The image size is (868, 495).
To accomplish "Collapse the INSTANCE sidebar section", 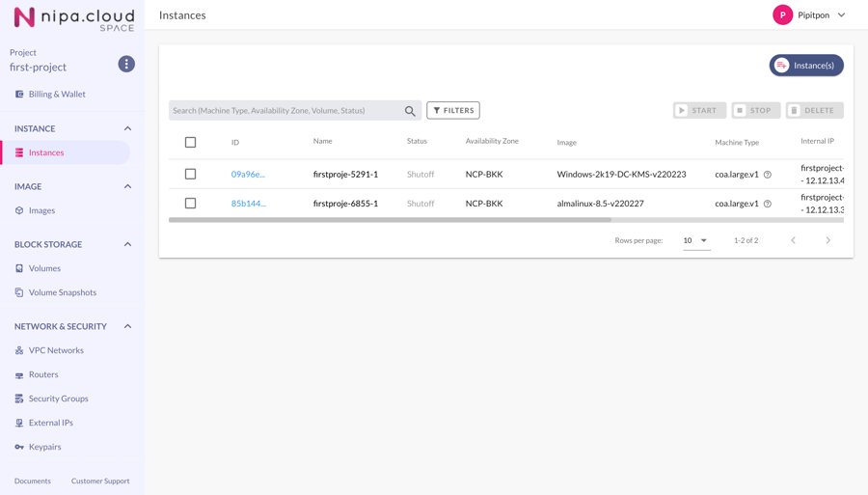I will point(127,128).
